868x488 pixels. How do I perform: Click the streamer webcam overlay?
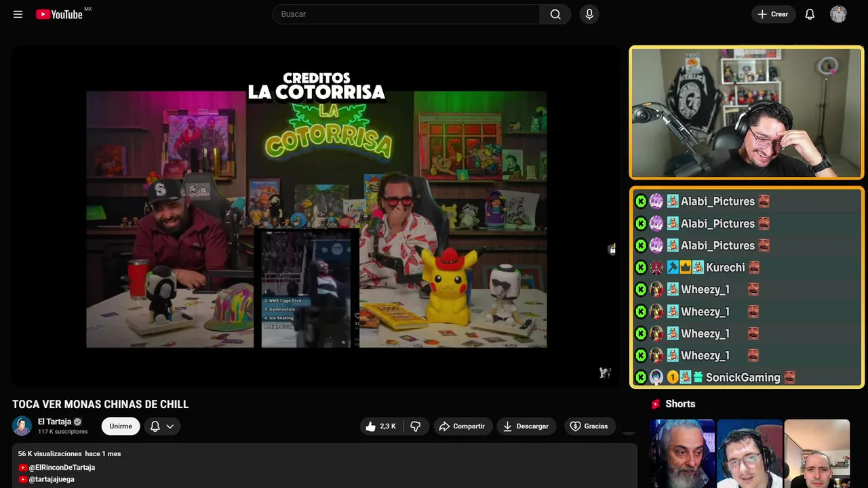pos(747,113)
